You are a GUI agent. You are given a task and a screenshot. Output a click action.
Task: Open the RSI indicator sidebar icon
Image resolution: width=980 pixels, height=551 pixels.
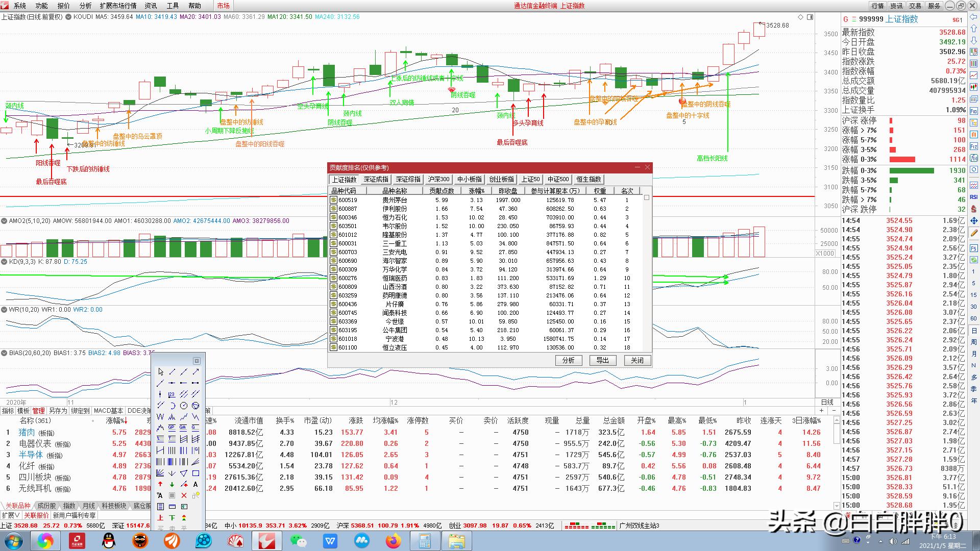(973, 197)
